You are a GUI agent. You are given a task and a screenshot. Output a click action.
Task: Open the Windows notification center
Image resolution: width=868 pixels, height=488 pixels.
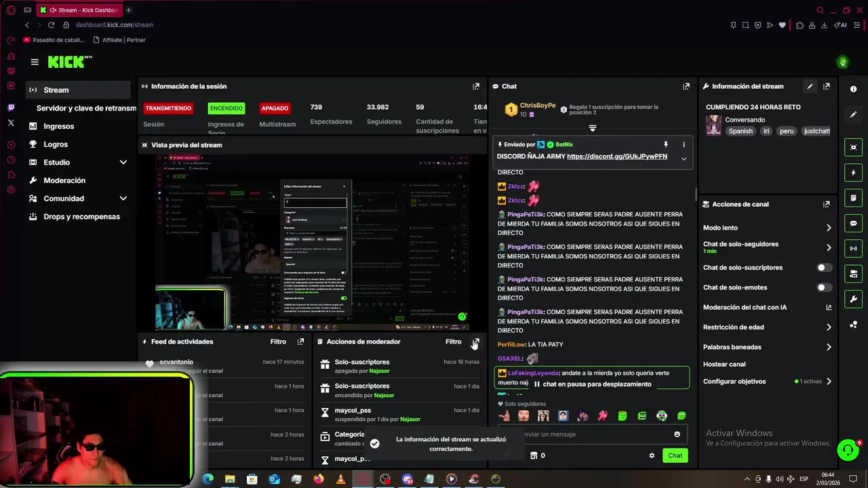tap(853, 479)
